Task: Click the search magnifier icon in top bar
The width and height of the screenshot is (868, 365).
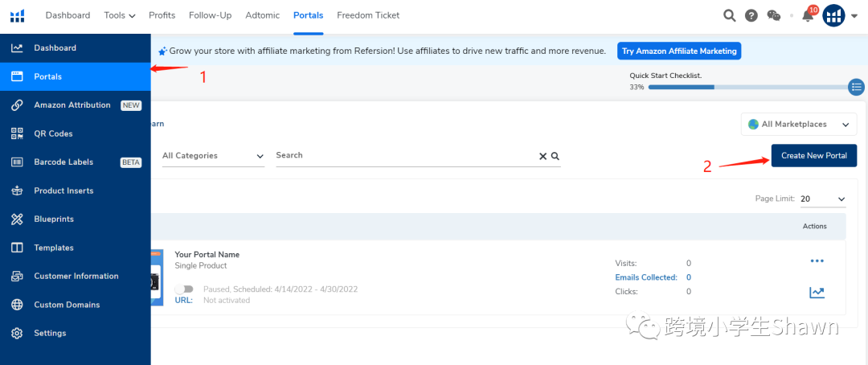Action: [x=729, y=15]
